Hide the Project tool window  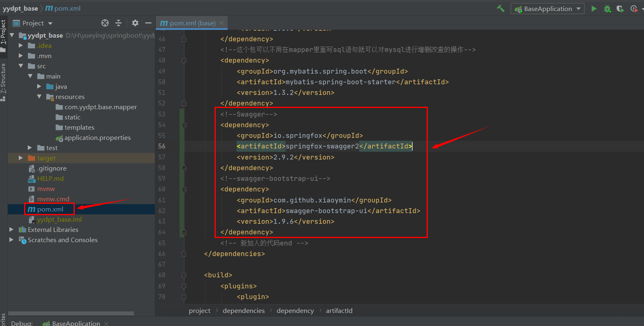pos(148,23)
